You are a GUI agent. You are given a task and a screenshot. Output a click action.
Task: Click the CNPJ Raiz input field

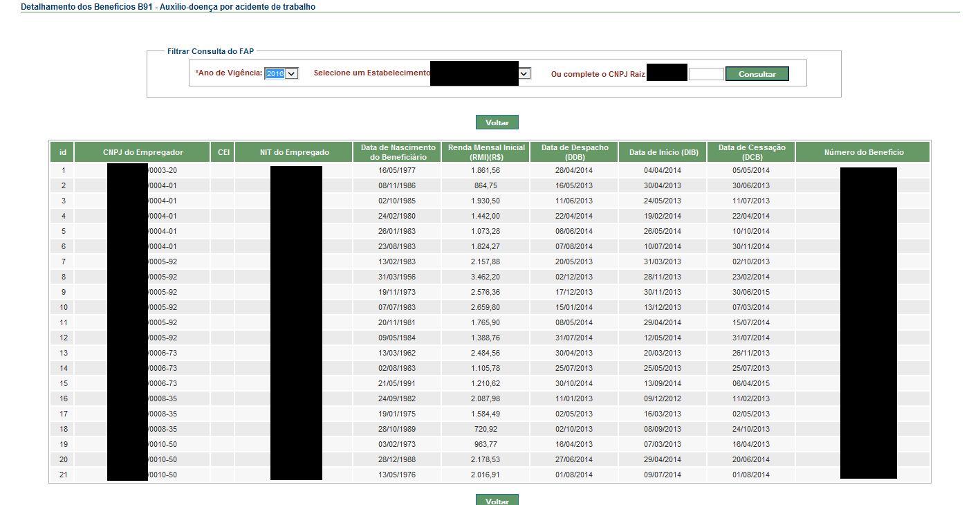pos(706,74)
